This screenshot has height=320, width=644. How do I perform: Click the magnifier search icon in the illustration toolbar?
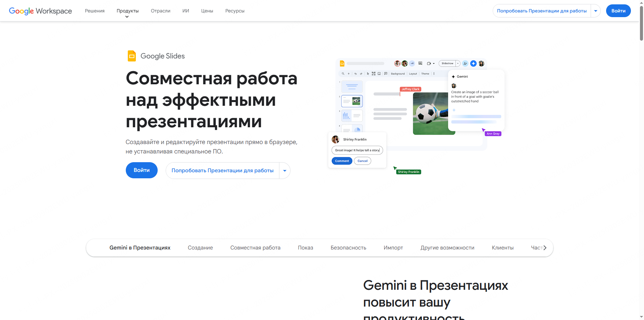pos(343,74)
